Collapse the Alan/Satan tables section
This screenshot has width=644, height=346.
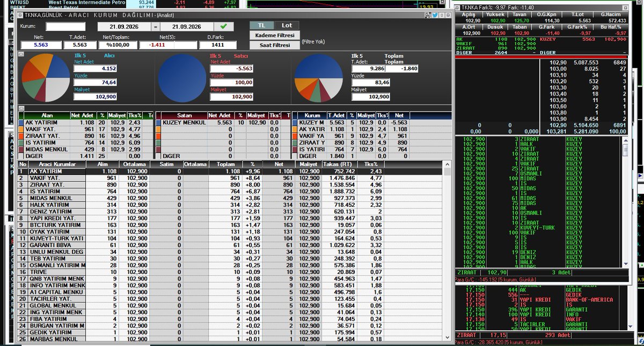[21, 109]
